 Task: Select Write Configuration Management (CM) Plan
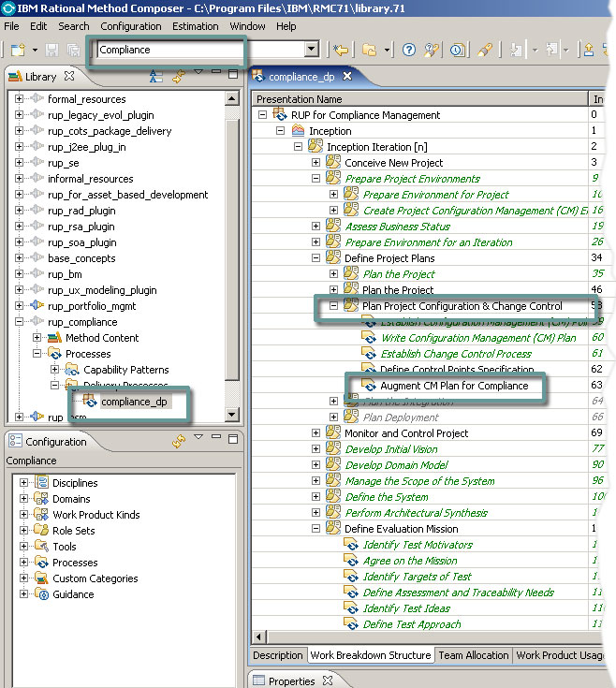point(478,338)
